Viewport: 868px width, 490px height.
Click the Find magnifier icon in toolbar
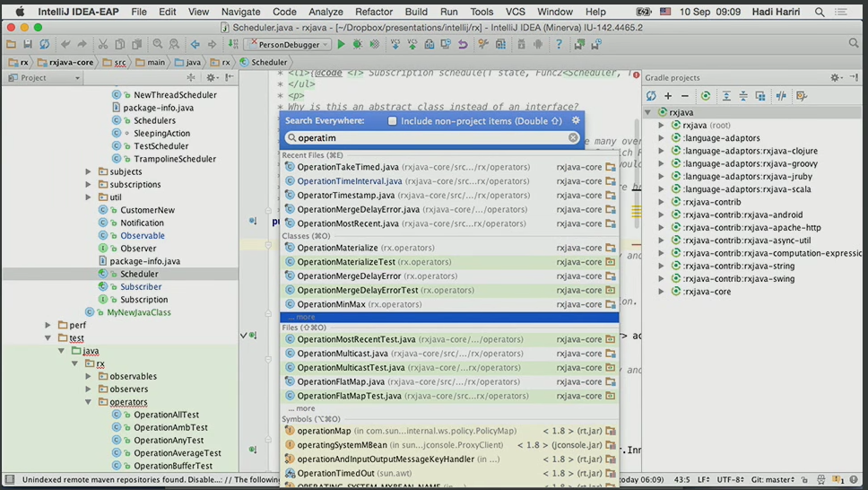(158, 44)
